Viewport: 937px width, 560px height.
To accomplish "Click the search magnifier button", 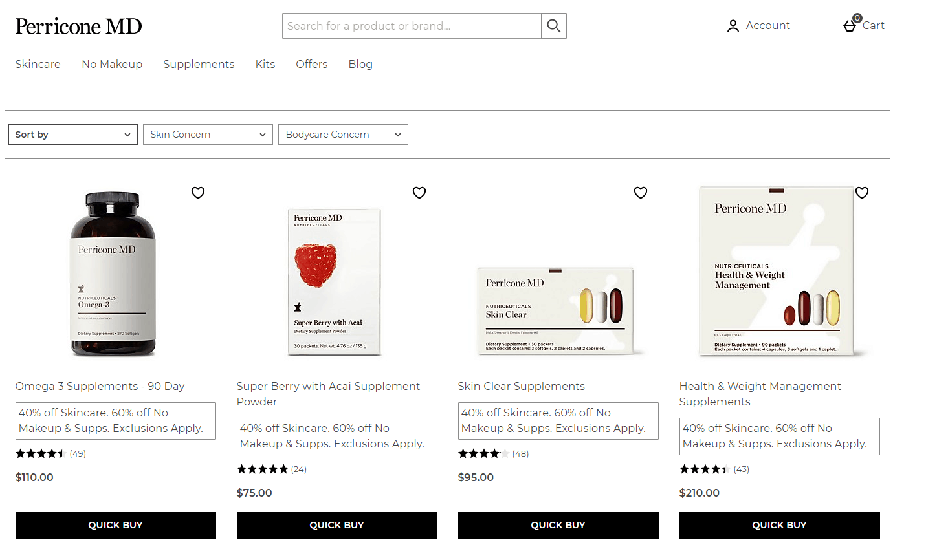I will (554, 26).
